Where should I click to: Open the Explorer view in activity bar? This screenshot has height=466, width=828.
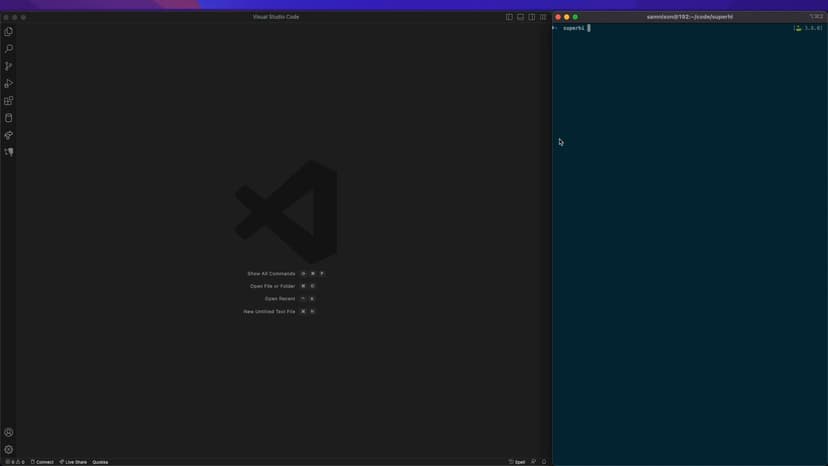point(9,32)
